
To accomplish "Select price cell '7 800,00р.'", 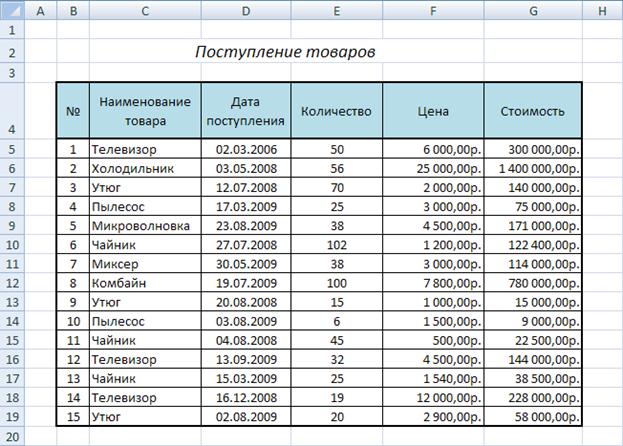I will click(x=433, y=283).
